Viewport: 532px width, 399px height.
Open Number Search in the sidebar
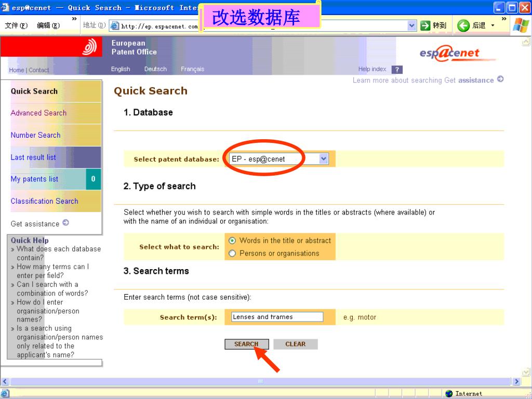[x=36, y=135]
